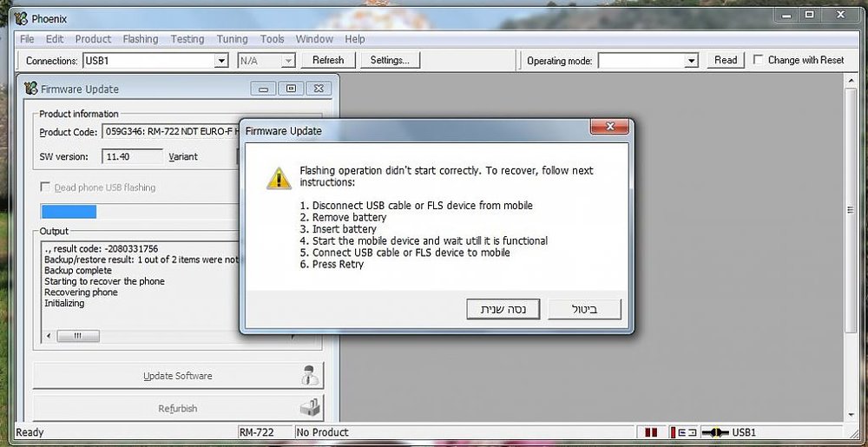Open the Flashing menu
Viewport: 868px width, 447px height.
coord(140,39)
